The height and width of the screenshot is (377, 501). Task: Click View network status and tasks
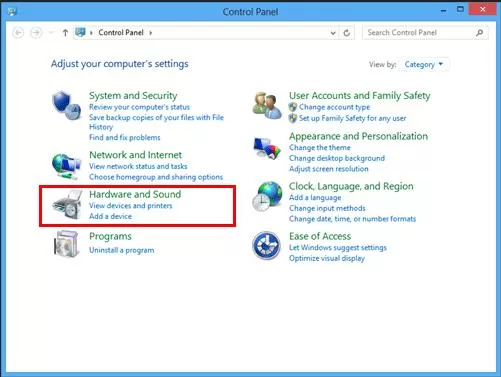138,166
